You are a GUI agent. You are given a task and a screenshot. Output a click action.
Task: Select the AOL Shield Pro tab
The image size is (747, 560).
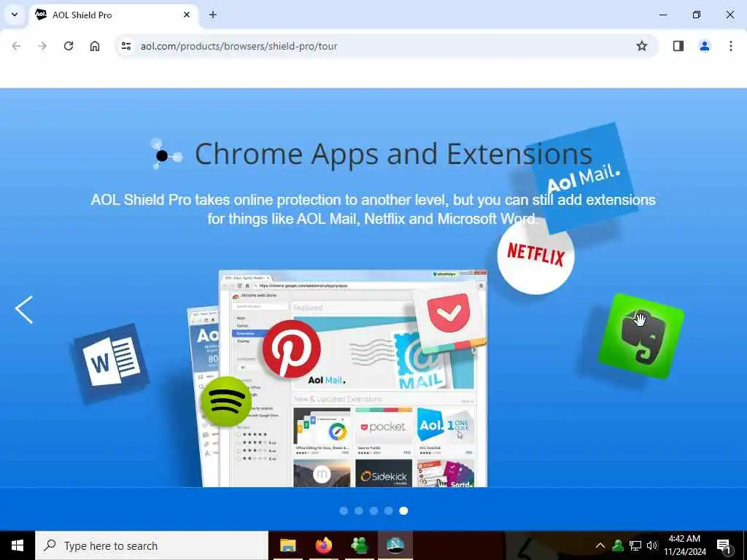click(113, 15)
